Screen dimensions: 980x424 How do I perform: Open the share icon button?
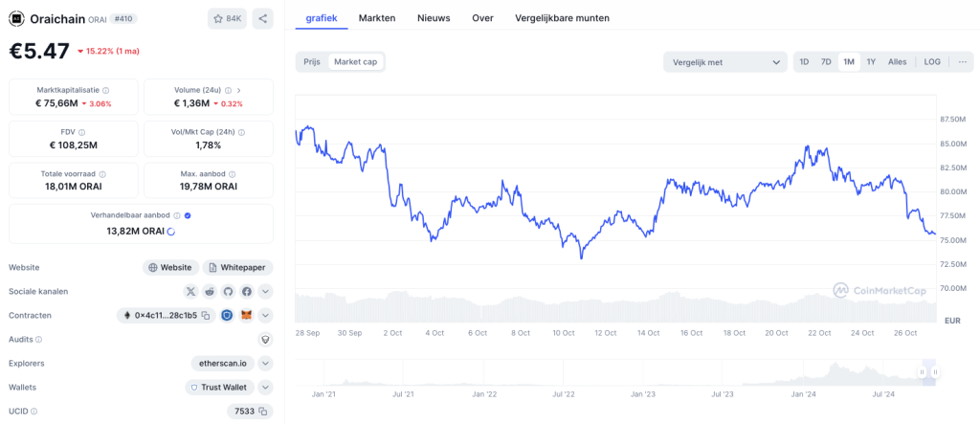(x=262, y=19)
